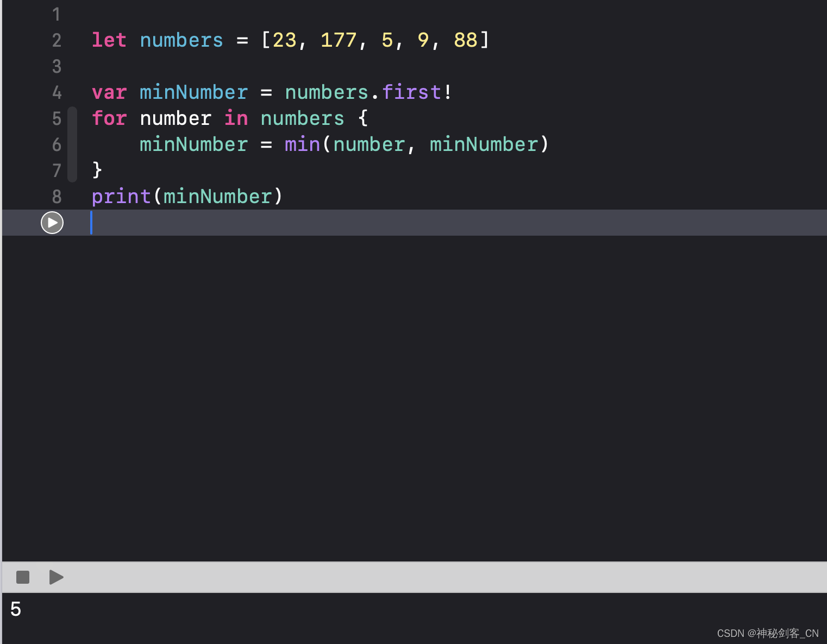This screenshot has width=827, height=644.
Task: Click line number 4 in the gutter
Action: [57, 92]
